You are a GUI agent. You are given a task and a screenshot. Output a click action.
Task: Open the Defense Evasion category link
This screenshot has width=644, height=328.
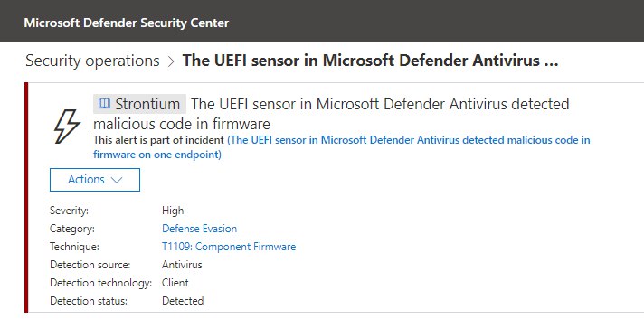pyautogui.click(x=199, y=229)
